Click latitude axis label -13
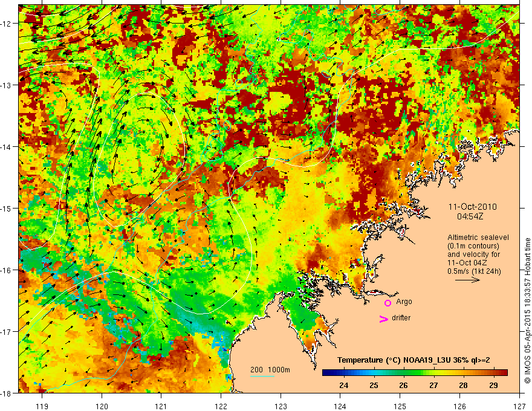Screen dimensions: 532x411 [7, 85]
